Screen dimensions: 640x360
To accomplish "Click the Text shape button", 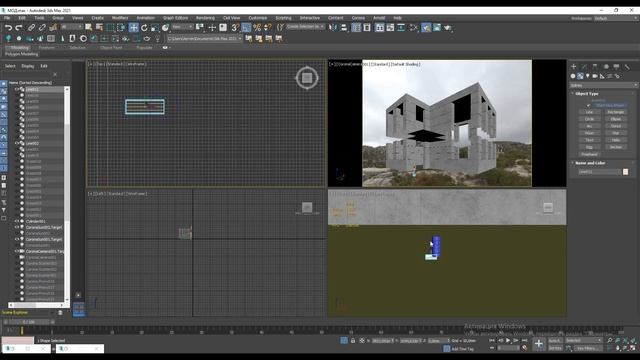I will pos(589,140).
